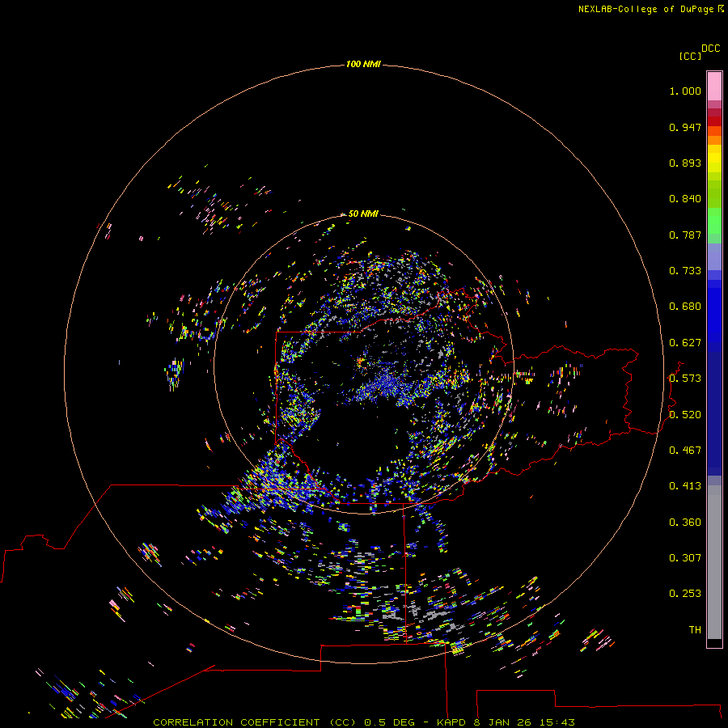This screenshot has height=728, width=728.
Task: Click the 0.573 value on the scale
Action: pos(685,379)
